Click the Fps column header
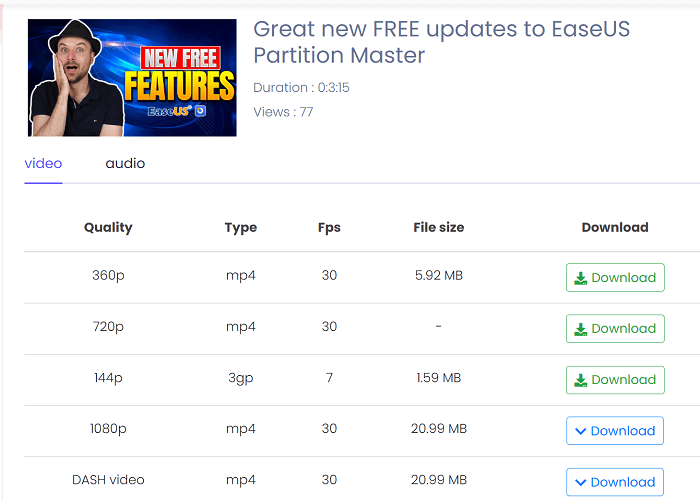 pyautogui.click(x=329, y=227)
